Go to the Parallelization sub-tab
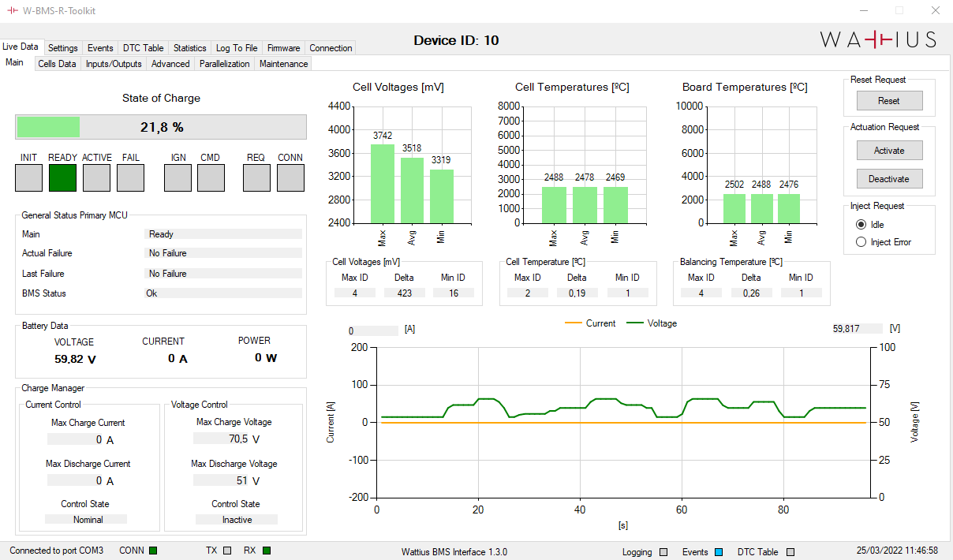 point(225,64)
